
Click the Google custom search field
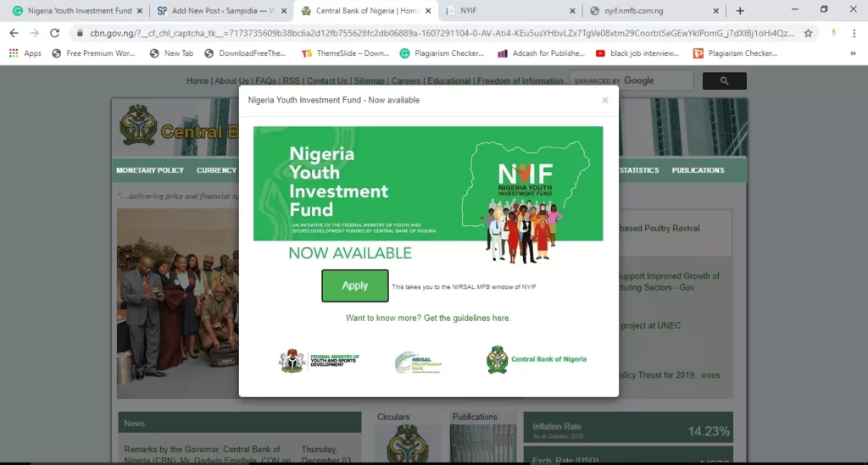click(631, 80)
